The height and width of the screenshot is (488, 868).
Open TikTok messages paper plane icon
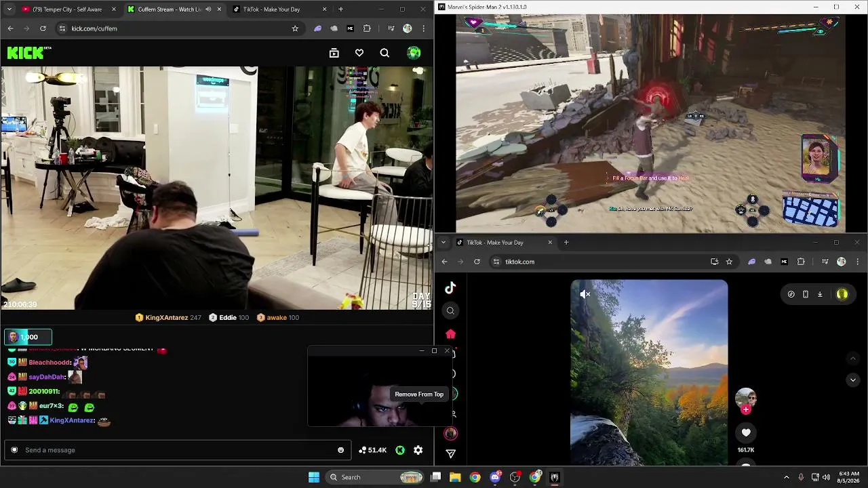click(x=450, y=453)
